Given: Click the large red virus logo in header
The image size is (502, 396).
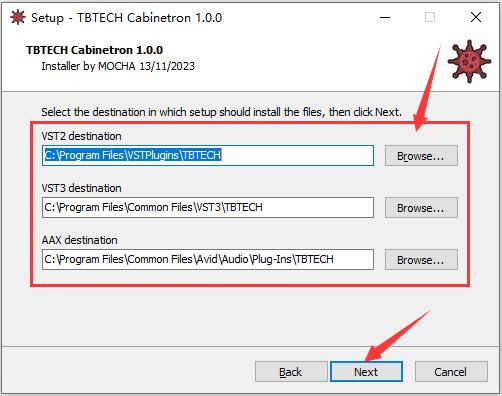Looking at the screenshot, I should tap(469, 62).
